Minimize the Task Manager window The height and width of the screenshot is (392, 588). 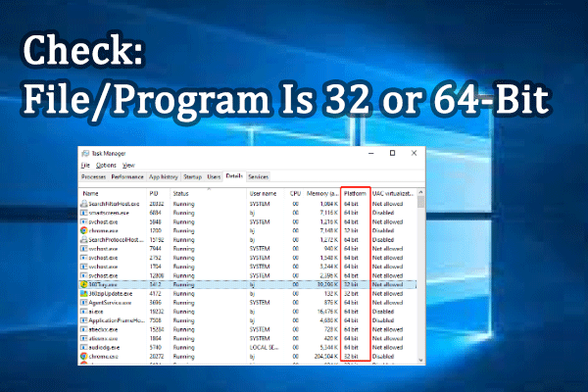(x=371, y=153)
